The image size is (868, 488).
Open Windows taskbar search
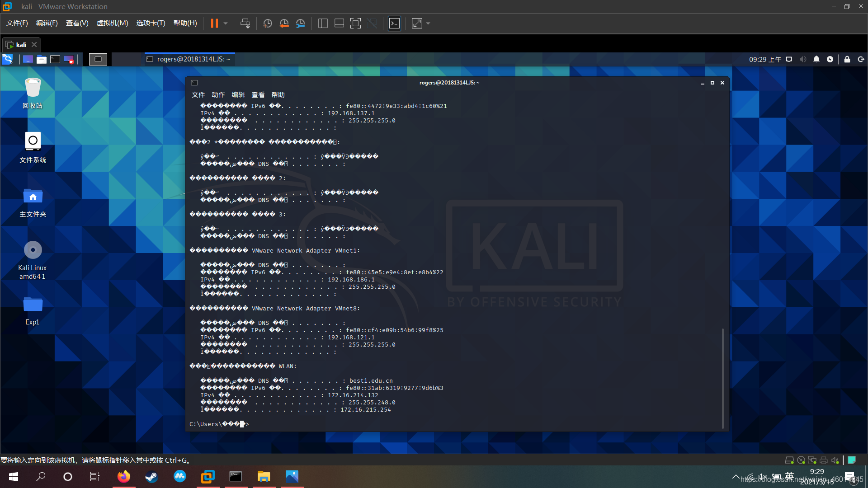pyautogui.click(x=41, y=477)
